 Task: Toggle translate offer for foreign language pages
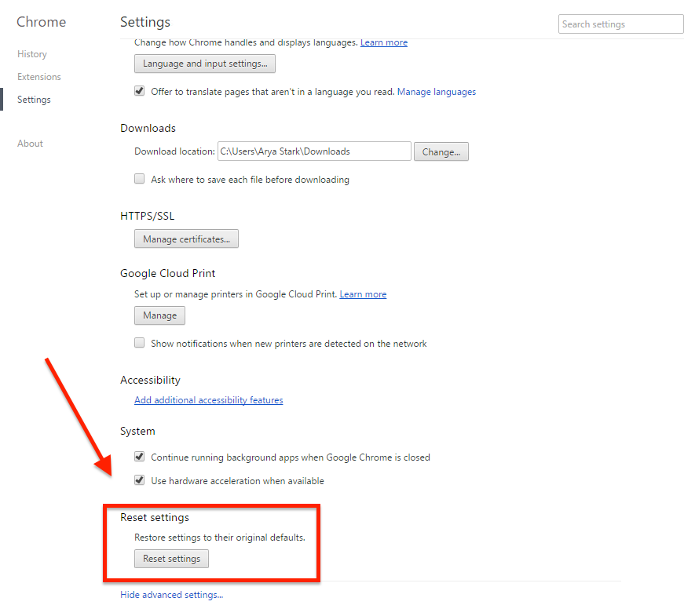(x=139, y=90)
